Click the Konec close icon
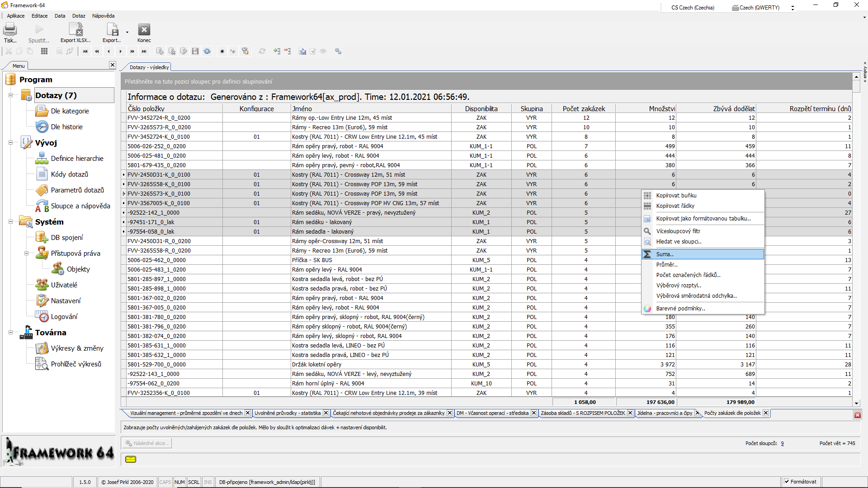 pos(144,30)
